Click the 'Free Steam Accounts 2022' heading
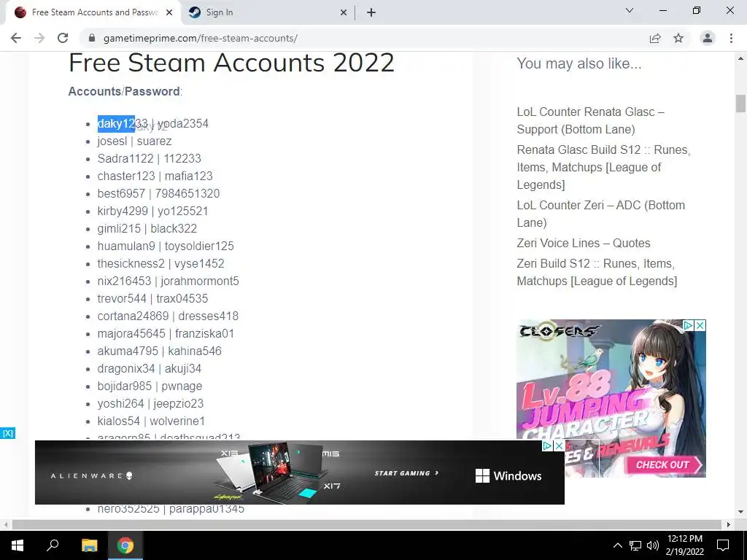 pyautogui.click(x=231, y=63)
